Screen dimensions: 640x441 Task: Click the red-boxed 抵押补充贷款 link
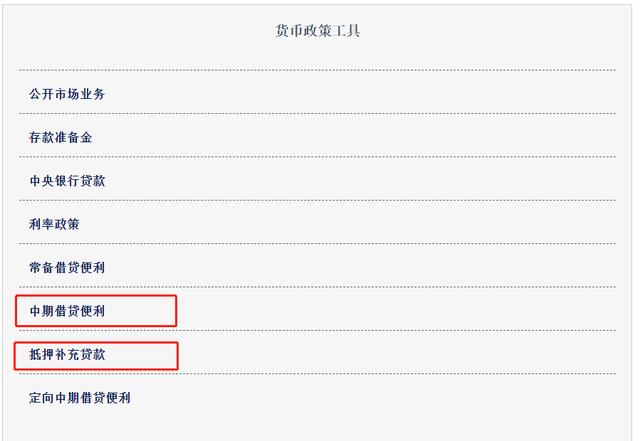click(x=67, y=354)
